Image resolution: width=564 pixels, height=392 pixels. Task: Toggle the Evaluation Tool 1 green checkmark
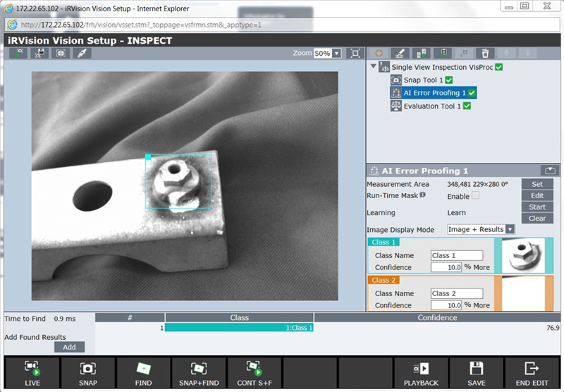(466, 106)
